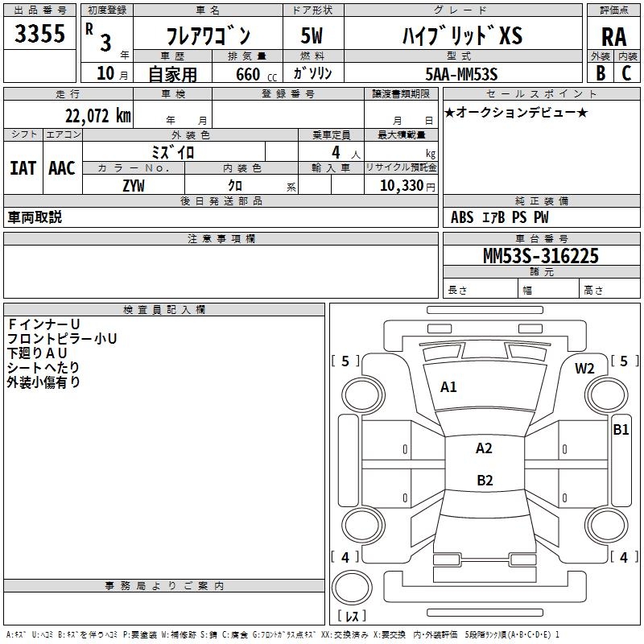
Task: Select the bottom-left tire rating [4]
Action: coord(345,557)
